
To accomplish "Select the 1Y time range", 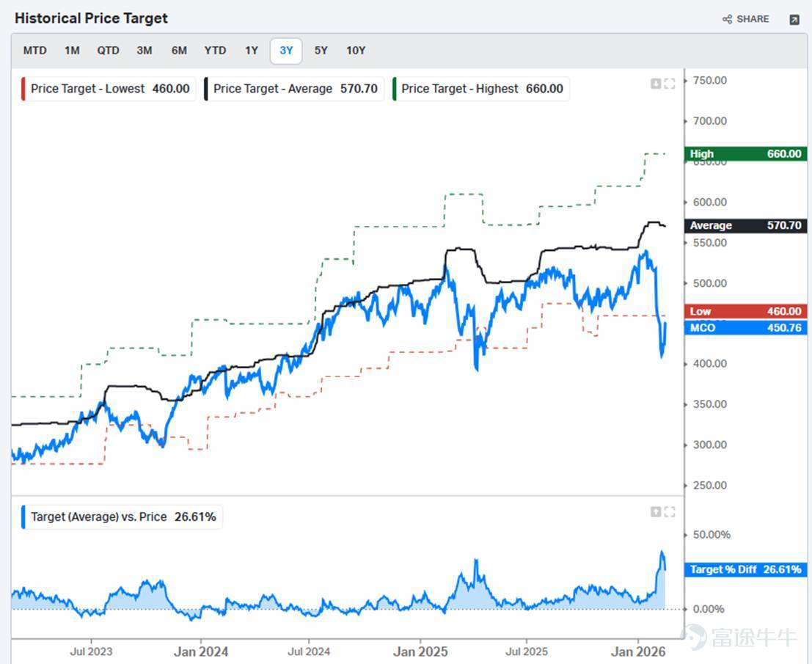I will [x=252, y=51].
